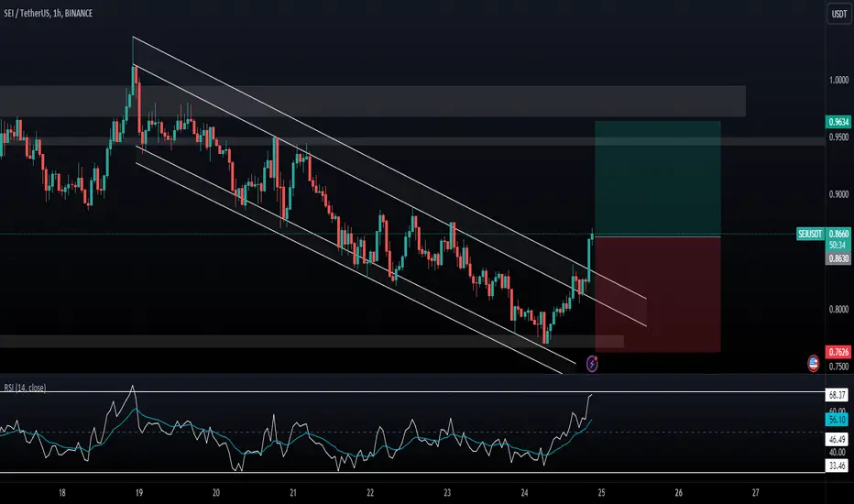The image size is (854, 504).
Task: Click the SEIUSDT price label tag
Action: click(810, 235)
